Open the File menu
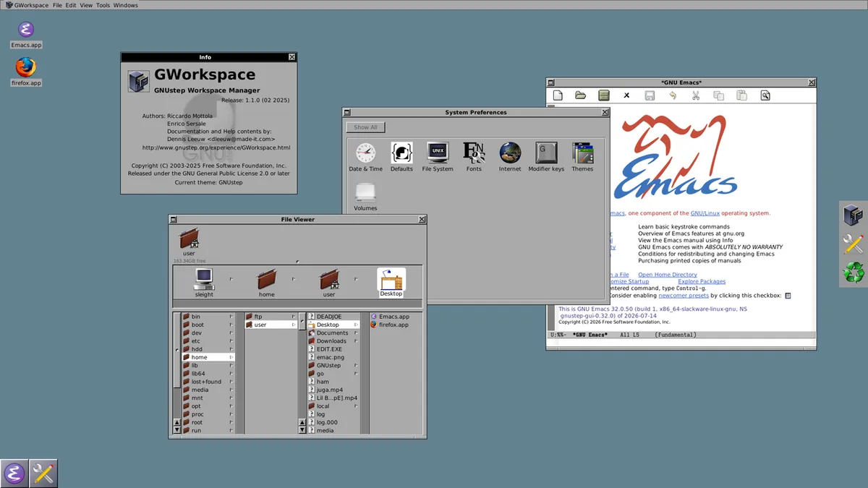The width and height of the screenshot is (868, 488). pos(57,5)
